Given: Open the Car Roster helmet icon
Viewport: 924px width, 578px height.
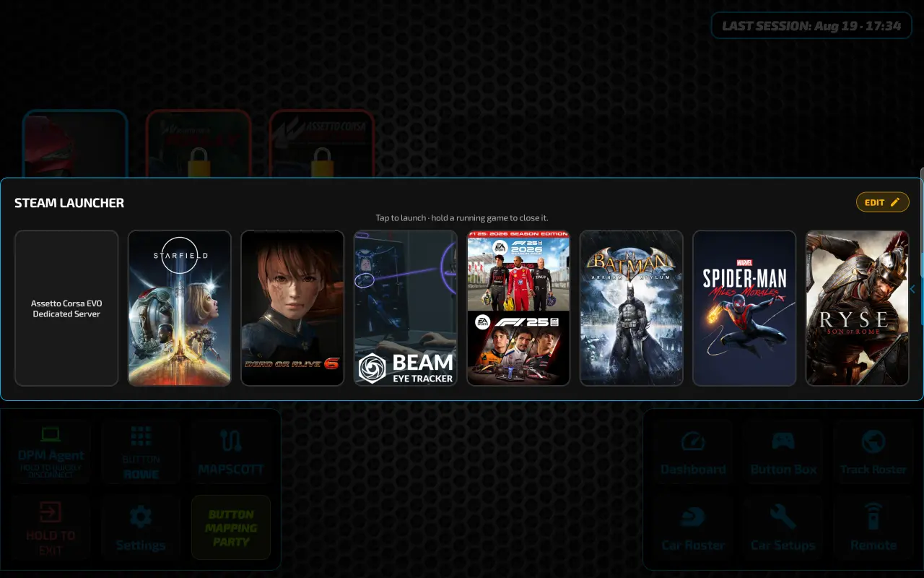Looking at the screenshot, I should (693, 517).
